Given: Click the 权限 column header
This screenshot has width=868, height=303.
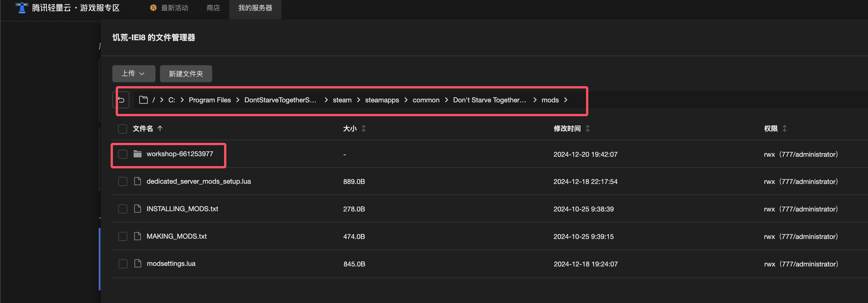Looking at the screenshot, I should [771, 128].
